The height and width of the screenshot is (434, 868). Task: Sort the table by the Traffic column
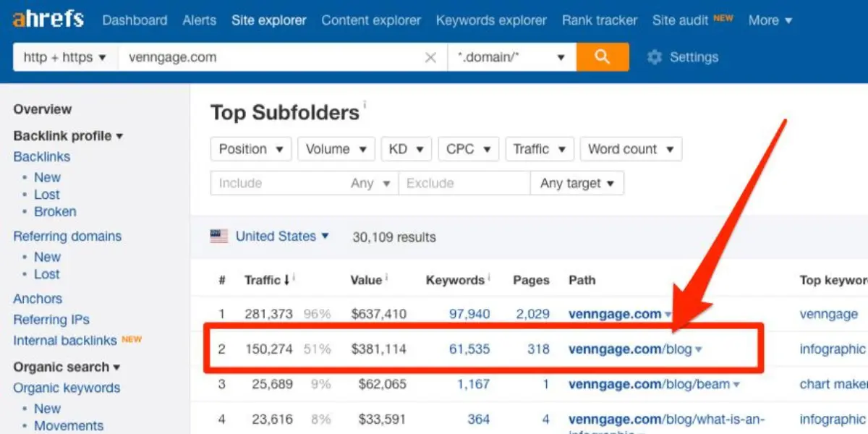267,280
